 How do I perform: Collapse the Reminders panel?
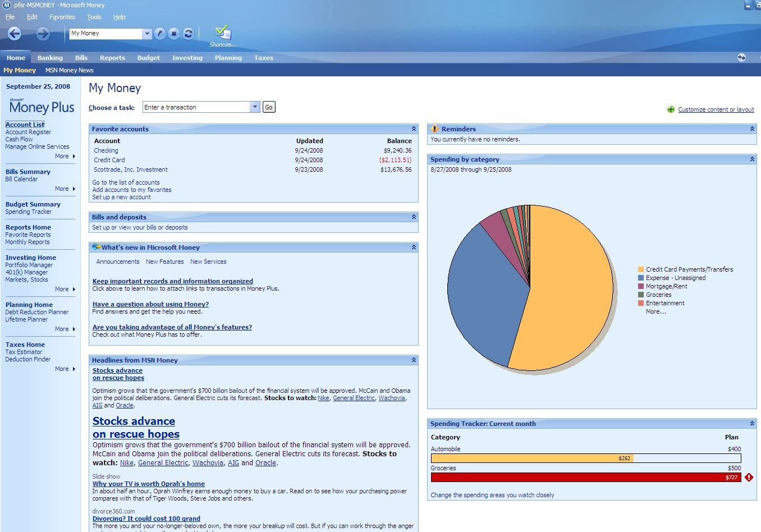752,129
